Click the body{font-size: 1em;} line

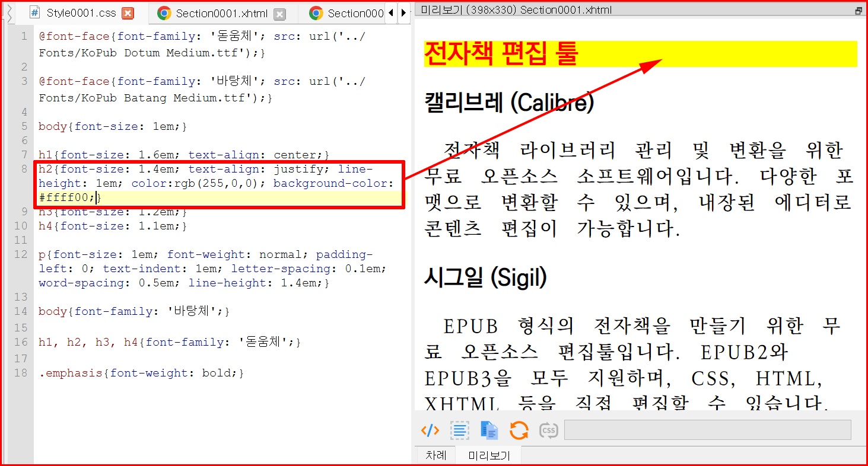coord(113,126)
